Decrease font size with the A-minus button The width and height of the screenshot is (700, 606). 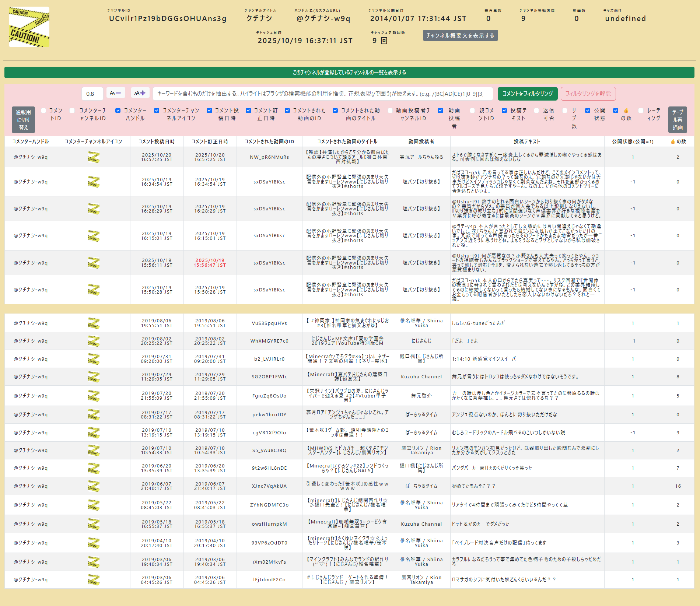click(116, 93)
